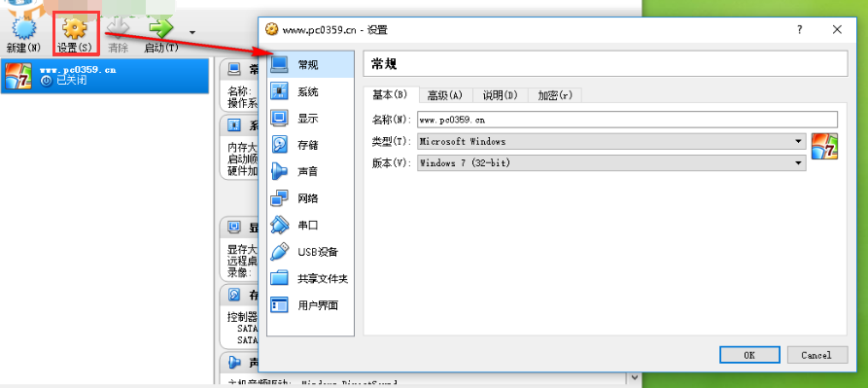Image resolution: width=868 pixels, height=388 pixels.
Task: Click the ? help button in title bar
Action: [800, 30]
